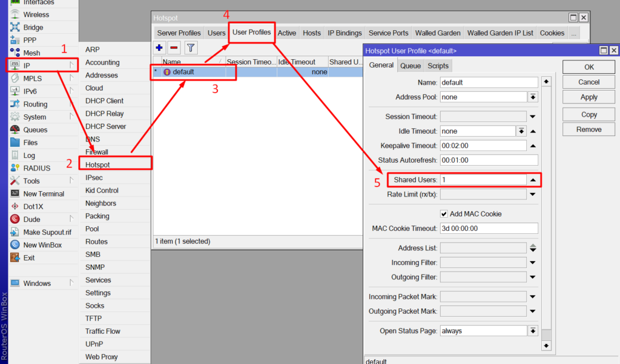
Task: Switch to the Users tab
Action: [x=216, y=33]
